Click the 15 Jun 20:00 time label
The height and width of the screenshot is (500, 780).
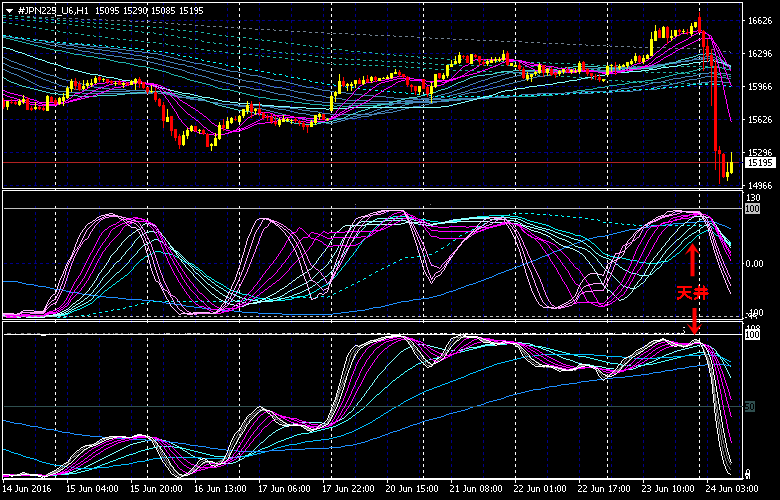point(157,488)
